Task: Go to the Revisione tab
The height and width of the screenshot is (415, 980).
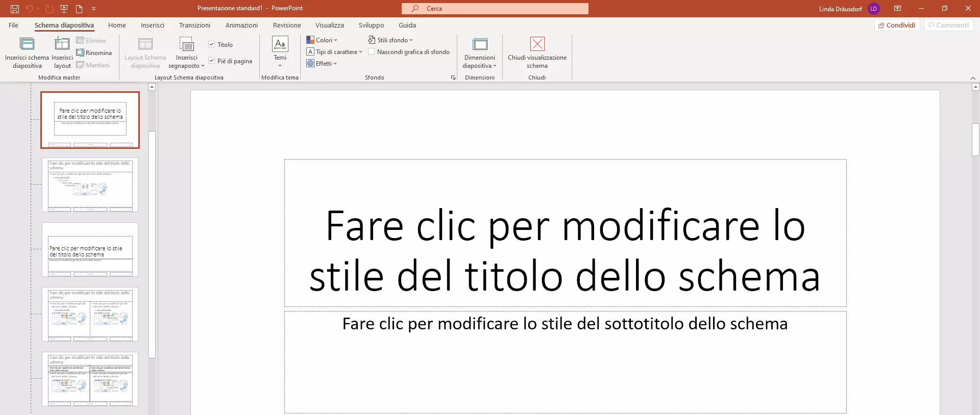Action: click(x=287, y=25)
